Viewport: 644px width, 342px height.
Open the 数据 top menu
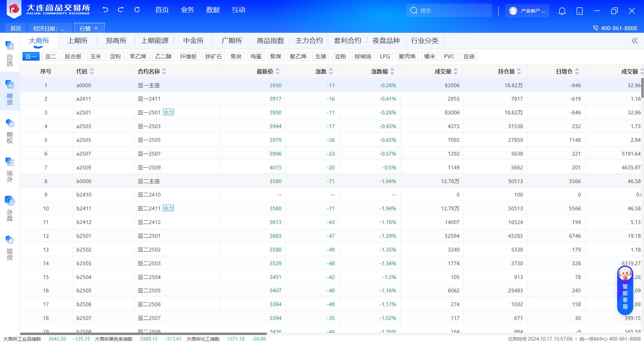click(213, 10)
